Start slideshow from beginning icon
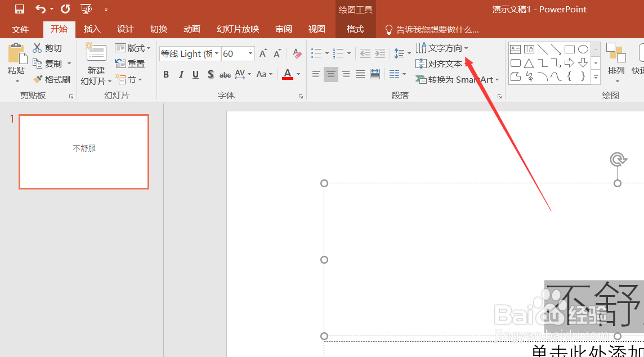644x357 pixels. point(86,9)
